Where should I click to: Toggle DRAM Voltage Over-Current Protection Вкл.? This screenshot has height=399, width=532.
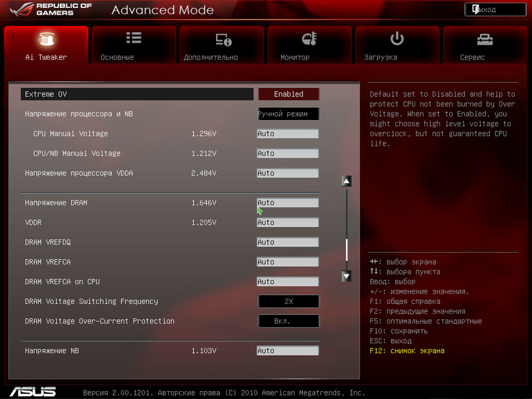[288, 322]
